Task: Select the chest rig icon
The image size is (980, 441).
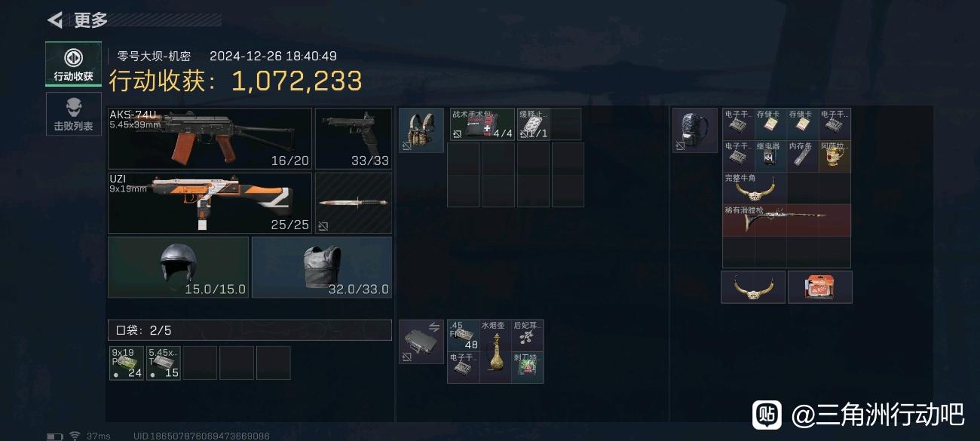Action: (421, 130)
